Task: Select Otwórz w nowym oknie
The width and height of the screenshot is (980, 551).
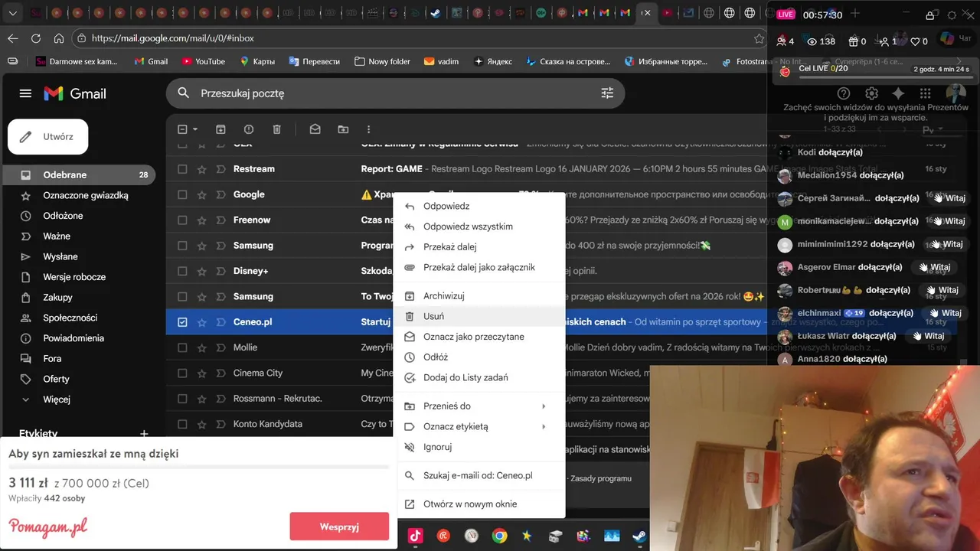Action: click(x=479, y=504)
